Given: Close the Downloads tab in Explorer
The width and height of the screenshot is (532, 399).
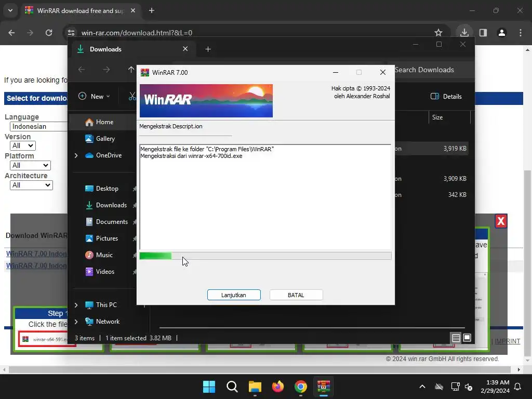Looking at the screenshot, I should tap(185, 49).
